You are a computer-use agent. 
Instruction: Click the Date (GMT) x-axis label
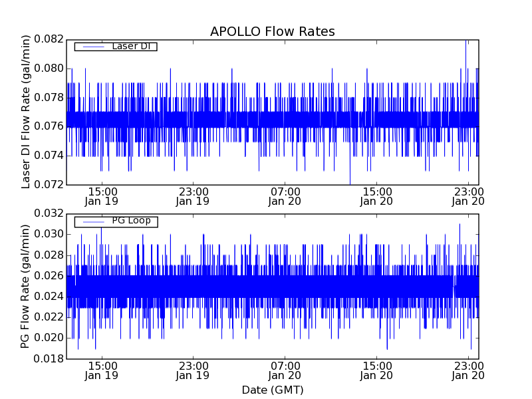tap(272, 390)
